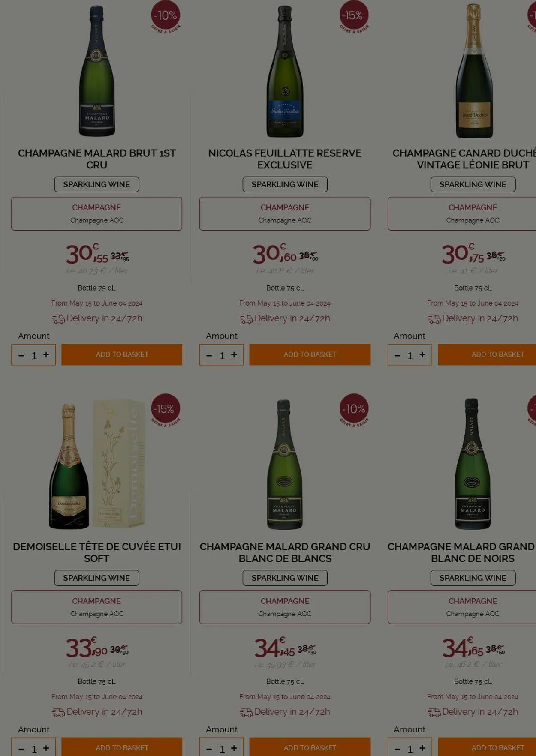Image resolution: width=536 pixels, height=756 pixels.
Task: Click the -15% offer badge on Nicolas Feuillatte
Action: pos(354,16)
